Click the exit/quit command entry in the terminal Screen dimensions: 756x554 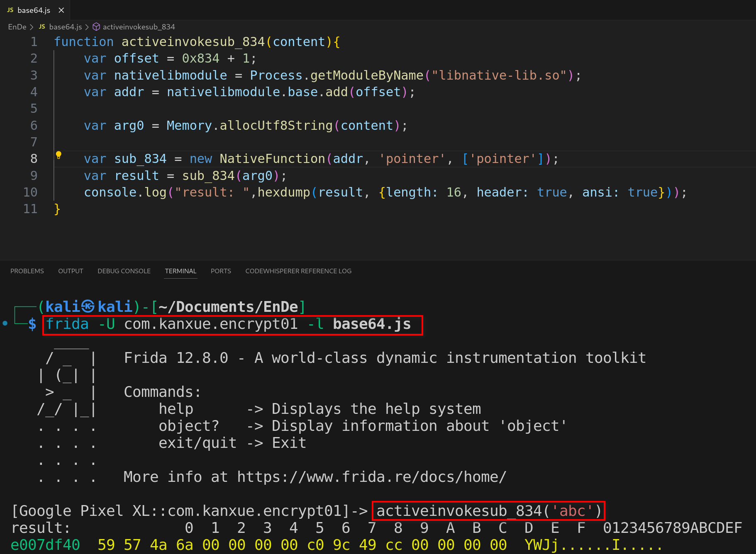[198, 443]
